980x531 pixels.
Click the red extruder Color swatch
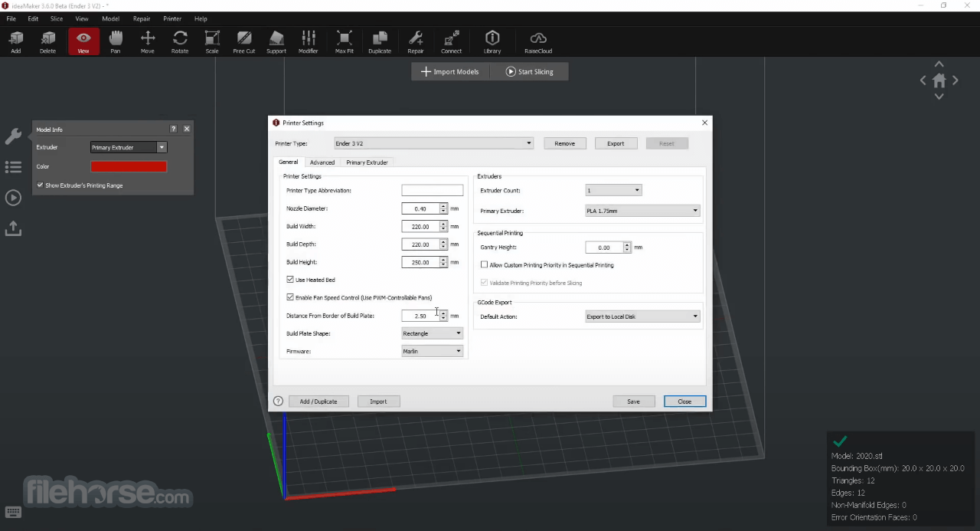click(x=129, y=166)
